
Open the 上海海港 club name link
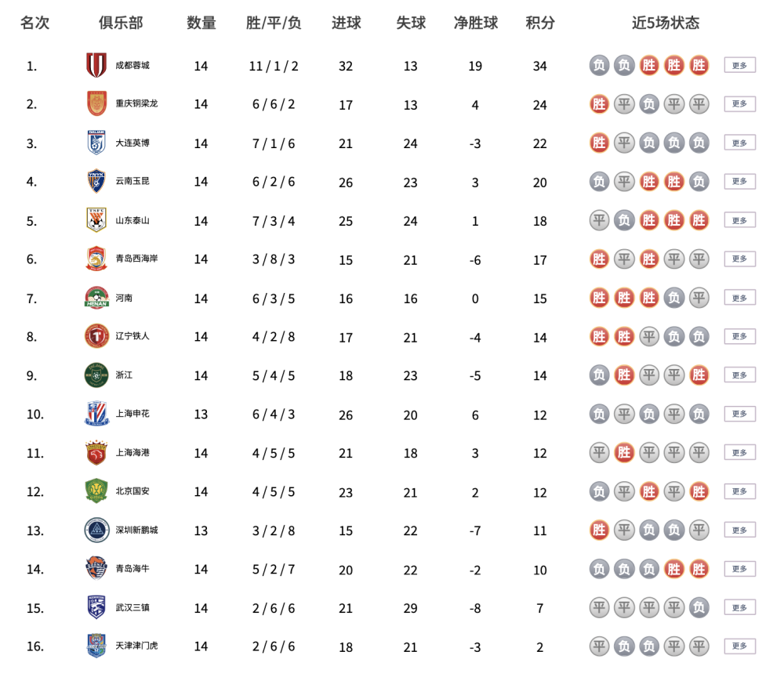tap(132, 453)
